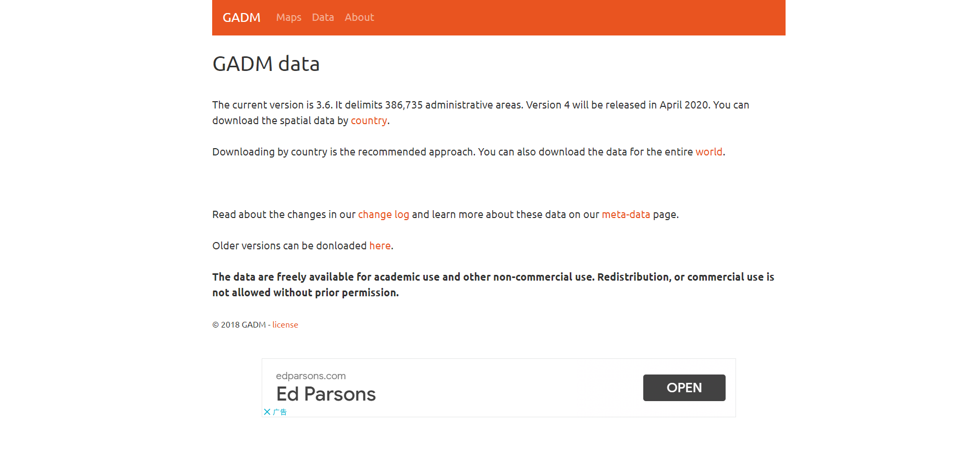Close the ad with the X icon

pyautogui.click(x=267, y=412)
